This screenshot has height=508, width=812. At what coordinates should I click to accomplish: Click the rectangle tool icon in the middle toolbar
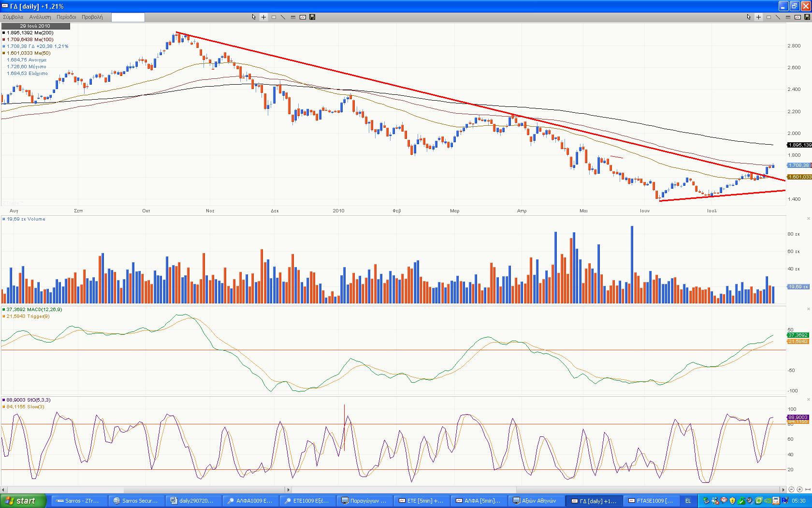point(274,17)
